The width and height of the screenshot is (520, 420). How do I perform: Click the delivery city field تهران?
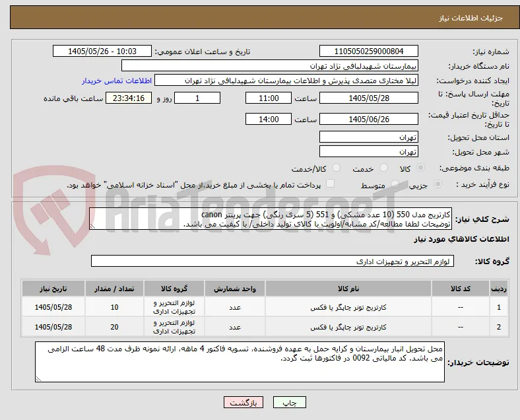(369, 152)
